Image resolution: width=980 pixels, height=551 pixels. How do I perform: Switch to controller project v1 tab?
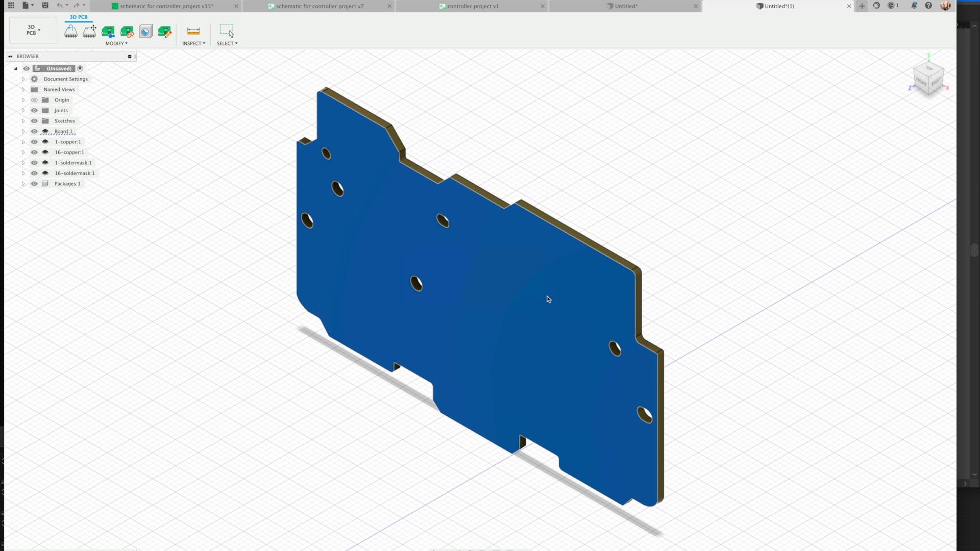tap(473, 6)
